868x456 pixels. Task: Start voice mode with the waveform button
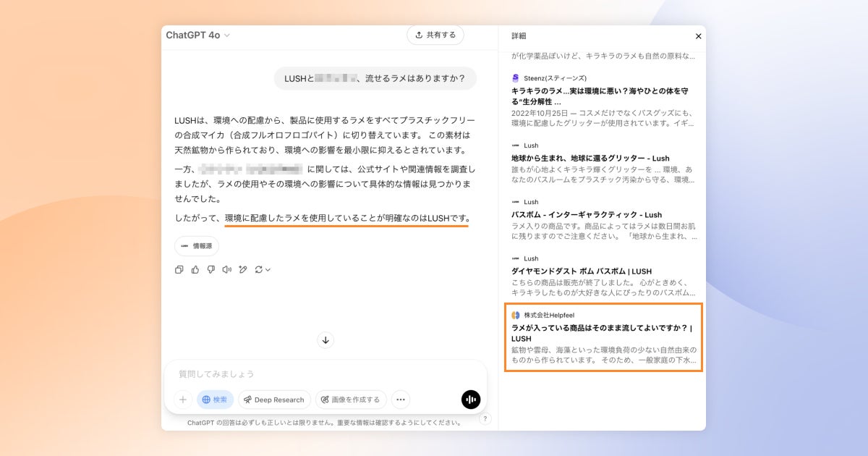pyautogui.click(x=471, y=400)
